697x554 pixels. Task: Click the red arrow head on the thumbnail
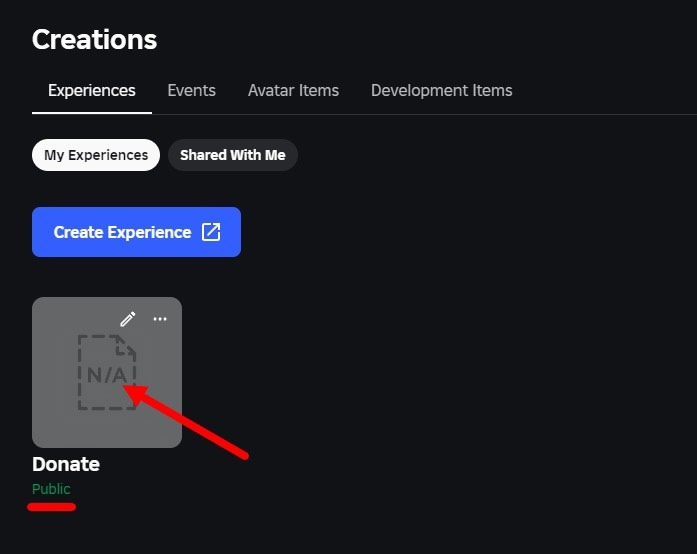pyautogui.click(x=135, y=390)
